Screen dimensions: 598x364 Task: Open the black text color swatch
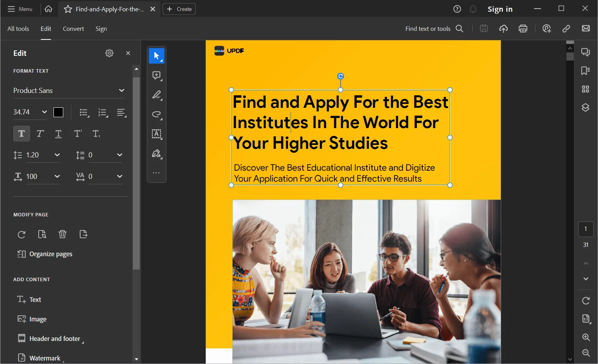pos(58,112)
